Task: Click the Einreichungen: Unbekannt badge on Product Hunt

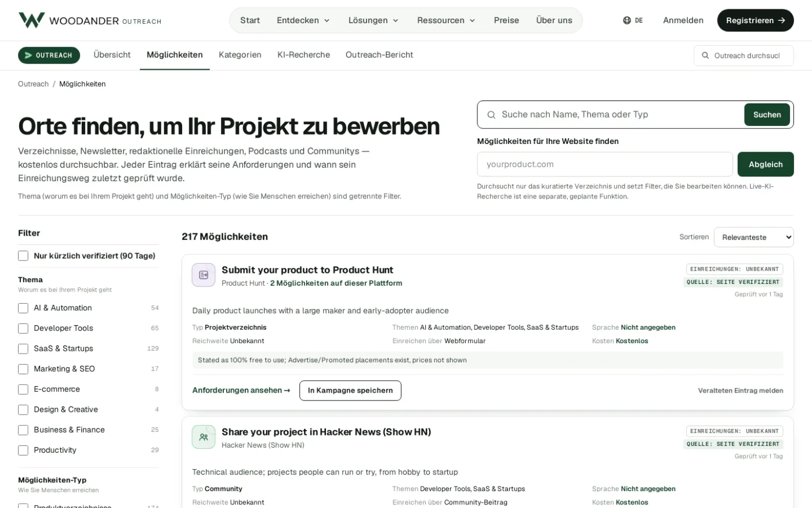Action: (x=734, y=269)
